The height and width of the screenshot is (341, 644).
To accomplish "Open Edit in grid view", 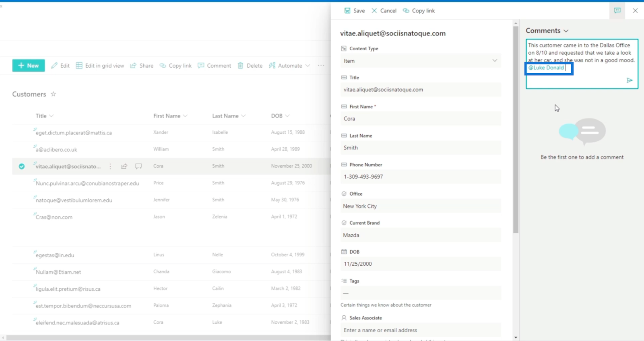I will 100,66.
